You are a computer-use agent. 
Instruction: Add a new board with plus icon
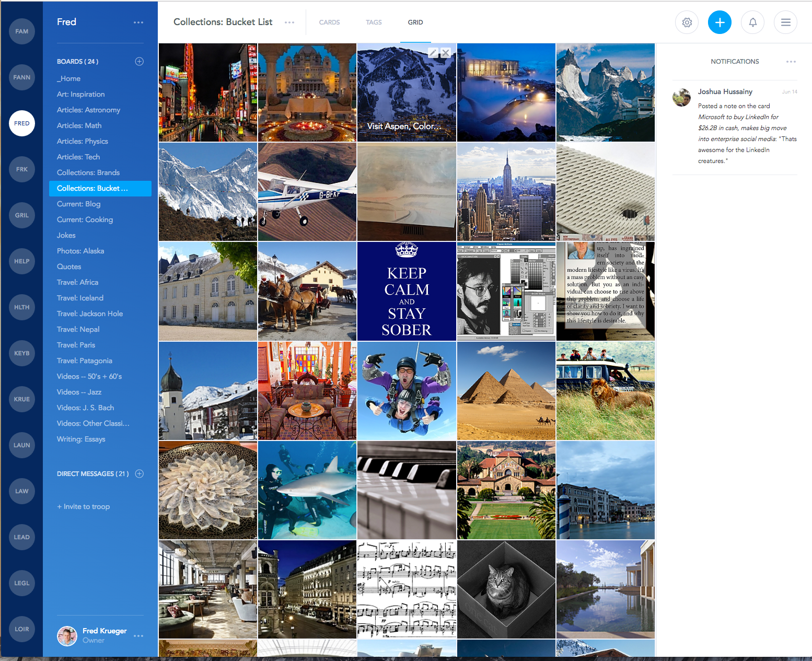140,62
